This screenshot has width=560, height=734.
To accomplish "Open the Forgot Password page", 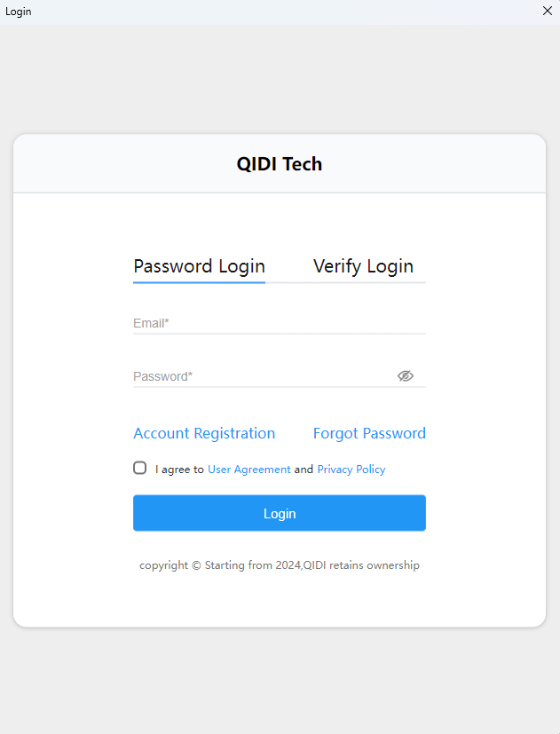I will pos(369,433).
